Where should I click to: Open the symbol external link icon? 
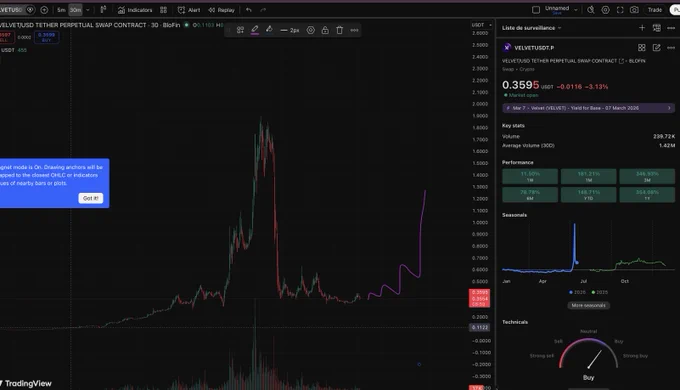(x=621, y=61)
